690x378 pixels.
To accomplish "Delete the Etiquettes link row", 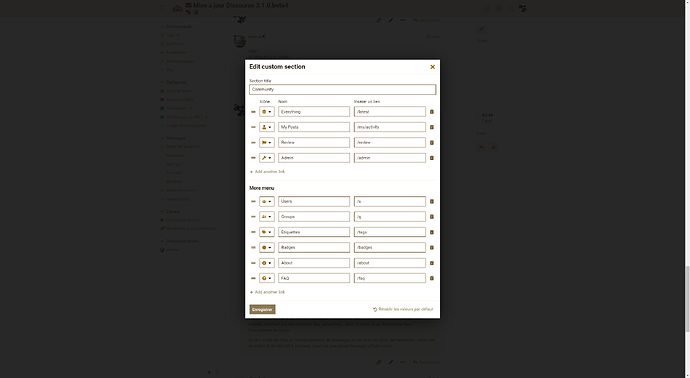I will point(432,232).
